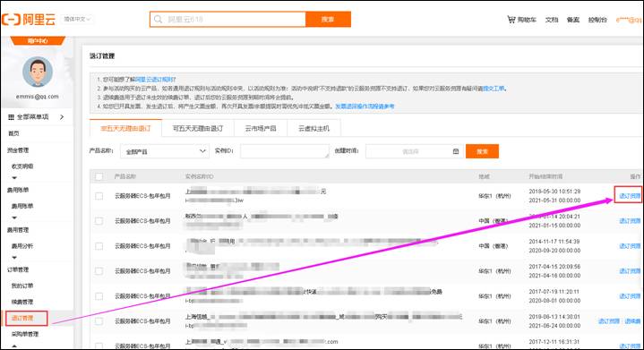644x350 pixels.
Task: Check the row starting 2017-07-19 11:20:11
Action: [99, 296]
